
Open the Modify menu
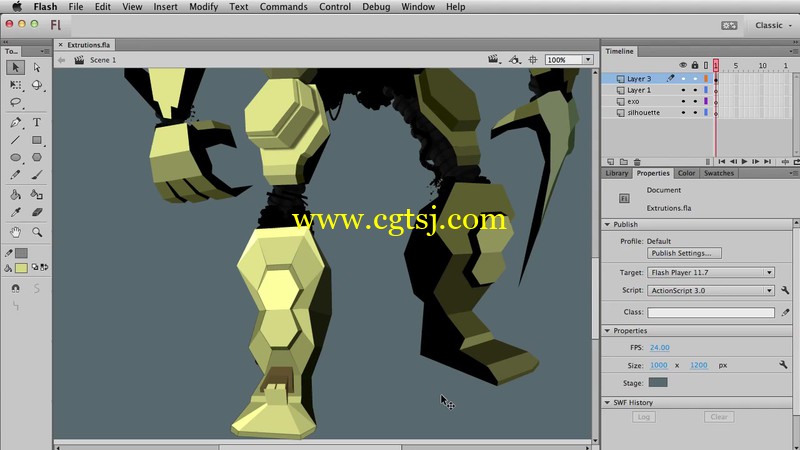[x=204, y=7]
